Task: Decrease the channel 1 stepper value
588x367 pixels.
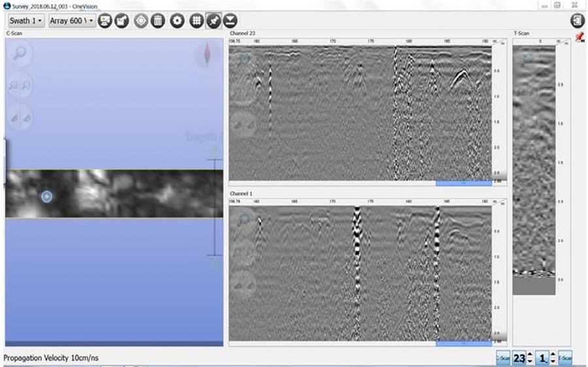Action: tap(554, 361)
